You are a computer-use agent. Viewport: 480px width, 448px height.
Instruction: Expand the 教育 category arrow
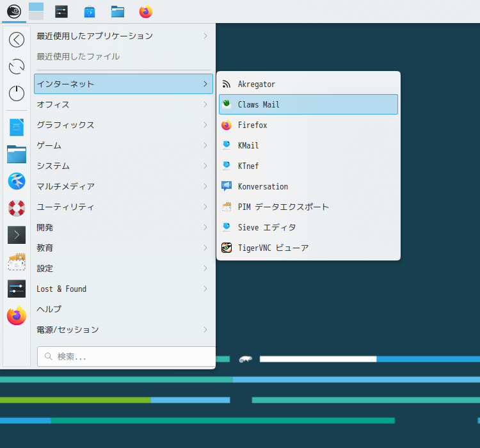click(205, 248)
